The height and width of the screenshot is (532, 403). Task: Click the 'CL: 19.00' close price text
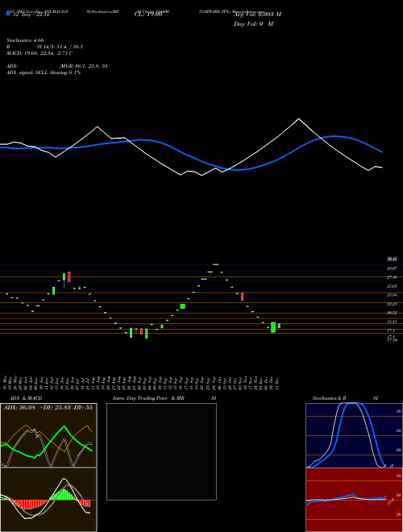click(x=148, y=15)
